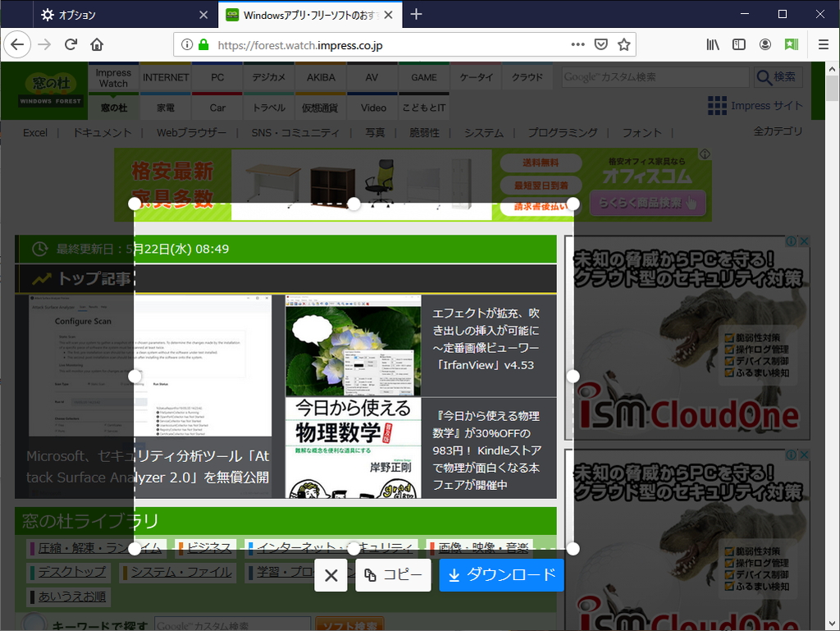Download the screenshot with ダウンロード

[x=501, y=575]
